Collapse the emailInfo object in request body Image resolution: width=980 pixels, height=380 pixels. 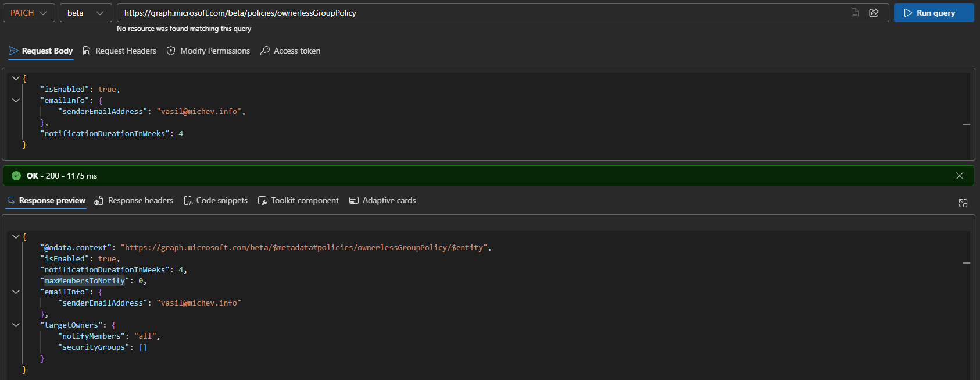(16, 101)
